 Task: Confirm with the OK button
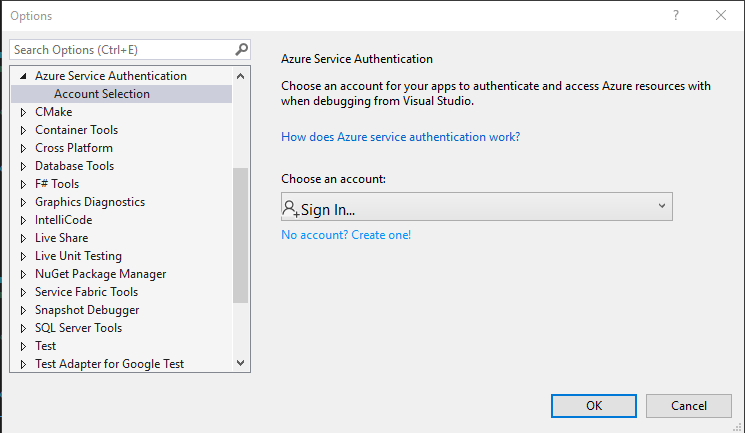(x=594, y=406)
